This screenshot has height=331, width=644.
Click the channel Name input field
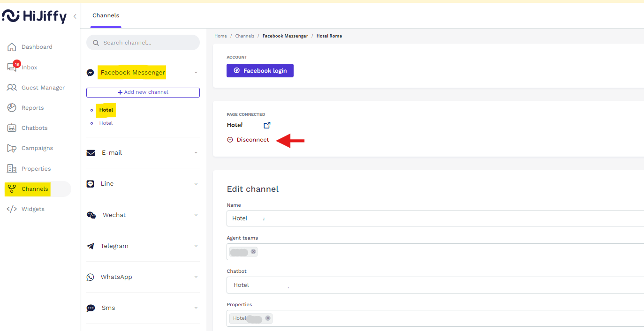(x=435, y=218)
